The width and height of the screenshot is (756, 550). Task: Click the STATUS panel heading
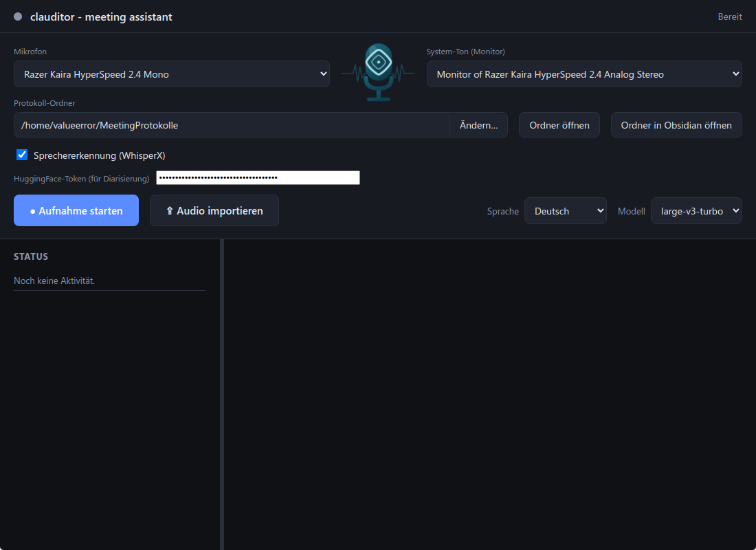[x=31, y=256]
